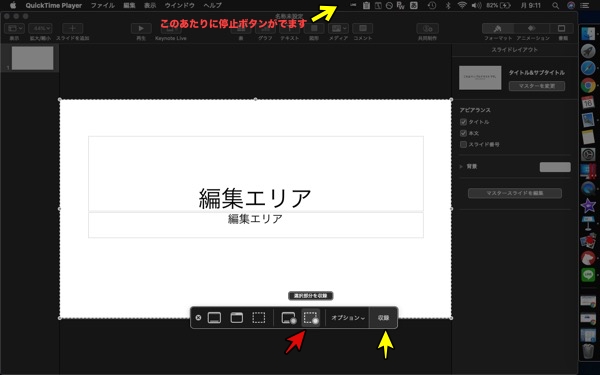Switch to the フォーマット tab
Image resolution: width=600 pixels, height=375 pixels.
pos(497,28)
